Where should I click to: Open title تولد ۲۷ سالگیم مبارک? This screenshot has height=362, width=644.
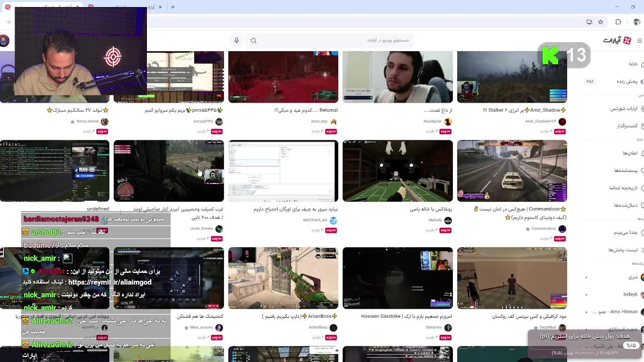click(78, 110)
